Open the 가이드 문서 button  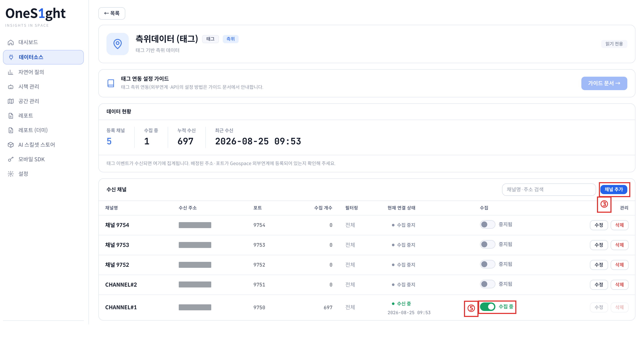(604, 83)
